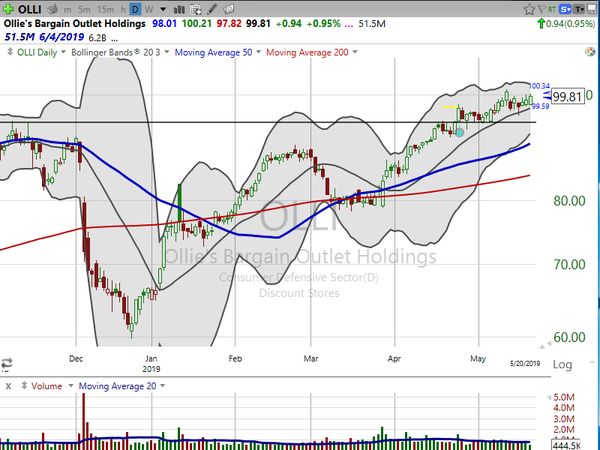
Task: Open the blue S dropdown button
Action: (565, 9)
